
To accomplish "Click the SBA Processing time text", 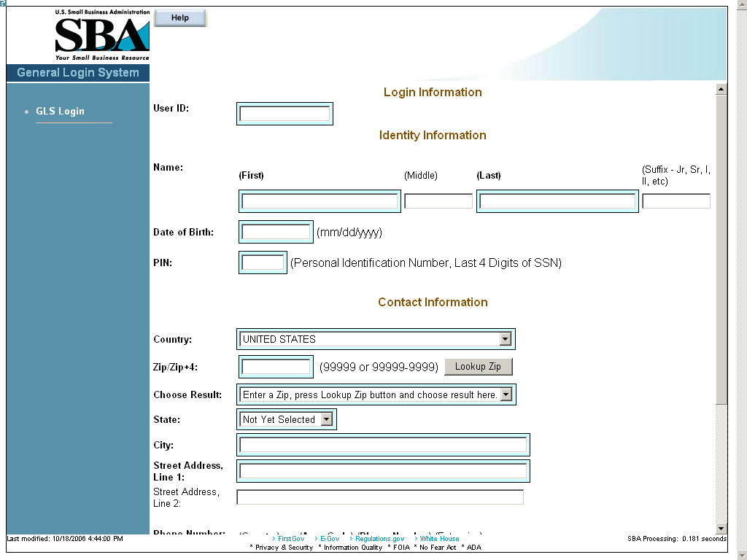I will coord(677,539).
